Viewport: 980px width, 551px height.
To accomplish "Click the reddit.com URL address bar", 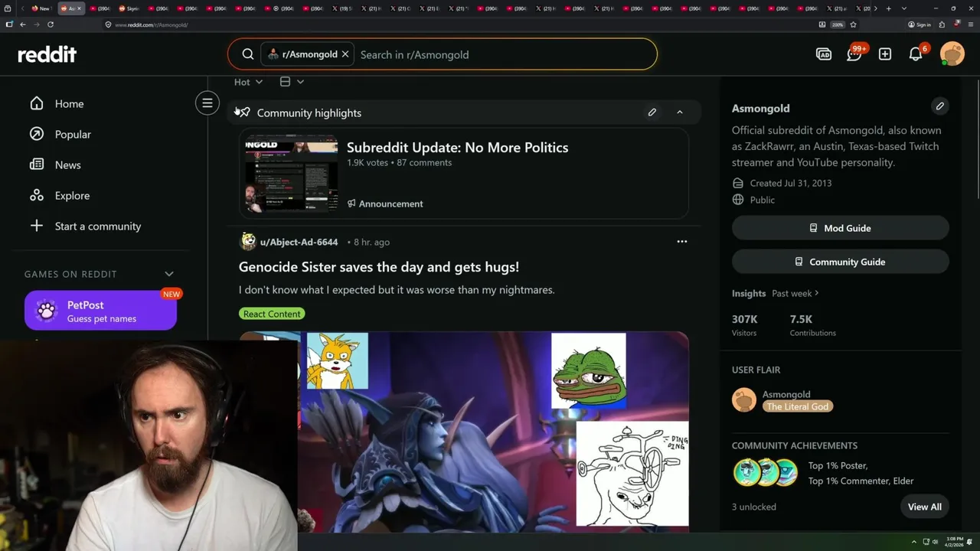I will click(x=459, y=24).
